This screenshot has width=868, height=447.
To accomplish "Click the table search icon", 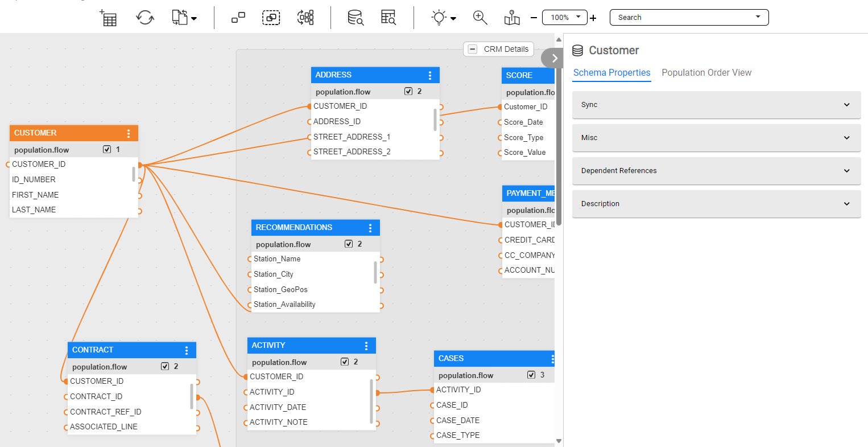I will pos(388,18).
